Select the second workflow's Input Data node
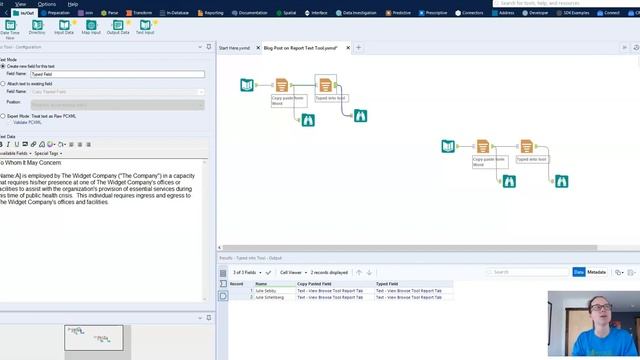 coord(448,146)
